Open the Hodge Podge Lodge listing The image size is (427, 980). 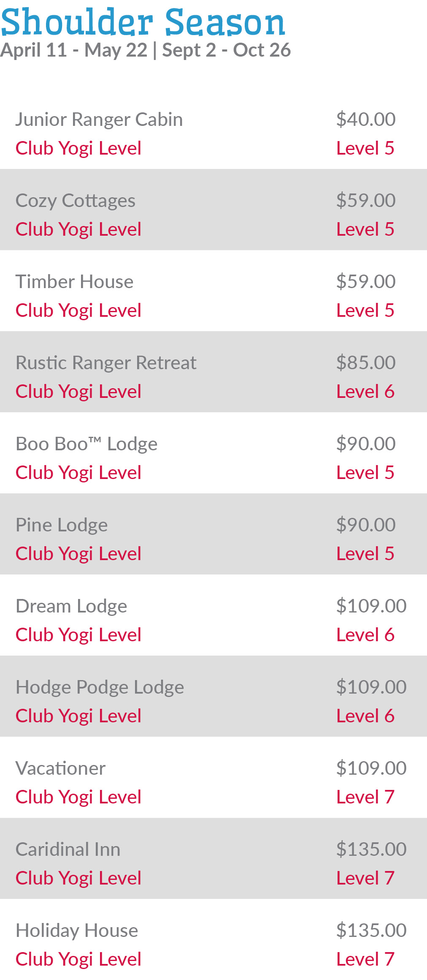coord(100,687)
